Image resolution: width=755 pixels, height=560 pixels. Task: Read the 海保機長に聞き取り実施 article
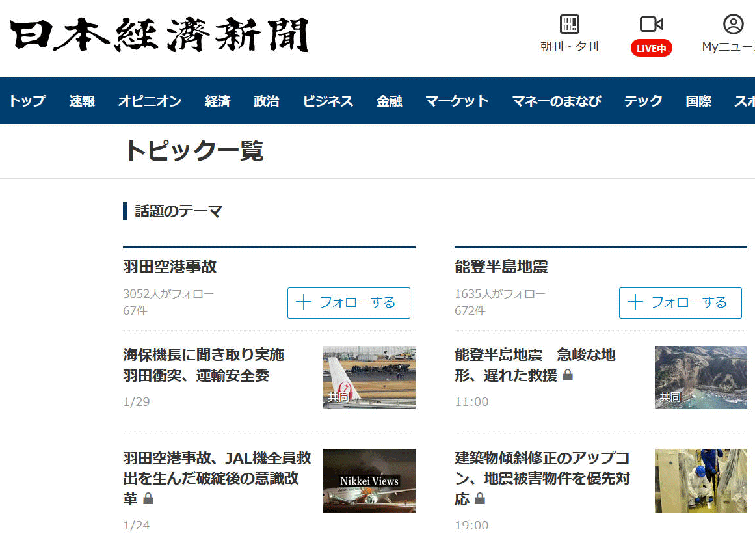(x=204, y=365)
